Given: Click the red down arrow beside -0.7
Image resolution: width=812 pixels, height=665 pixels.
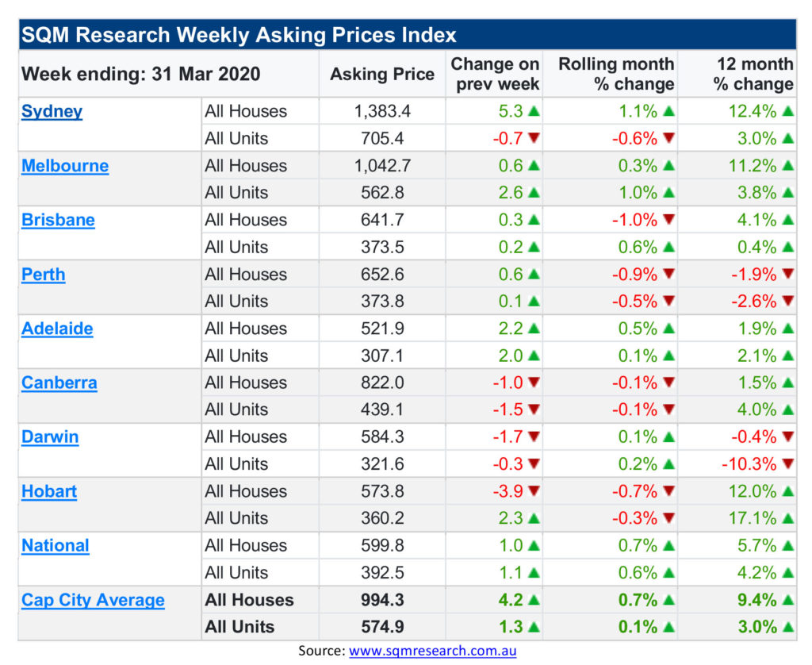Looking at the screenshot, I should [534, 138].
